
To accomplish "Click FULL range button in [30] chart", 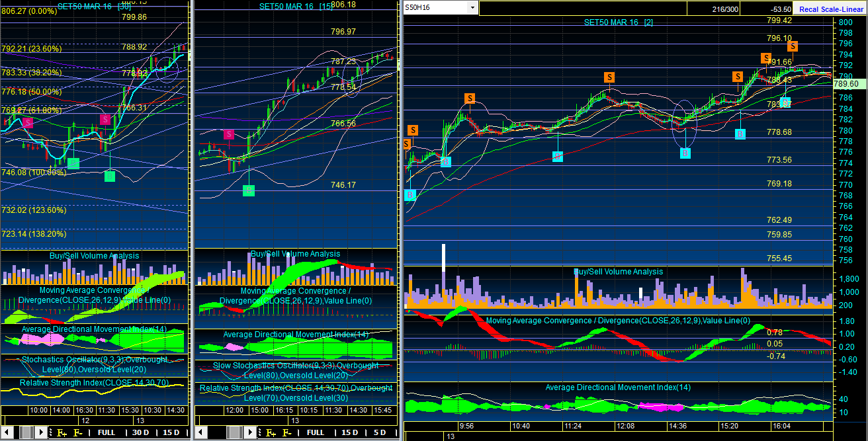I will (x=107, y=432).
